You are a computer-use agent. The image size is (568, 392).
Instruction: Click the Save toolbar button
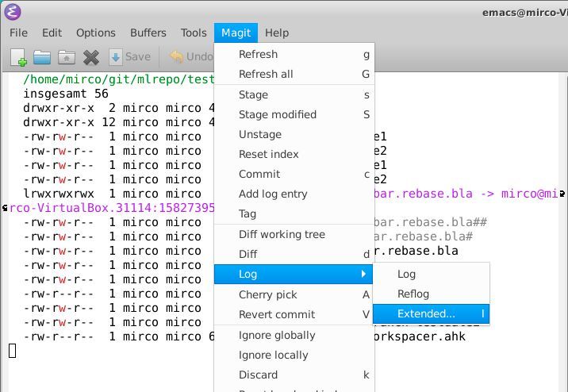[x=129, y=57]
